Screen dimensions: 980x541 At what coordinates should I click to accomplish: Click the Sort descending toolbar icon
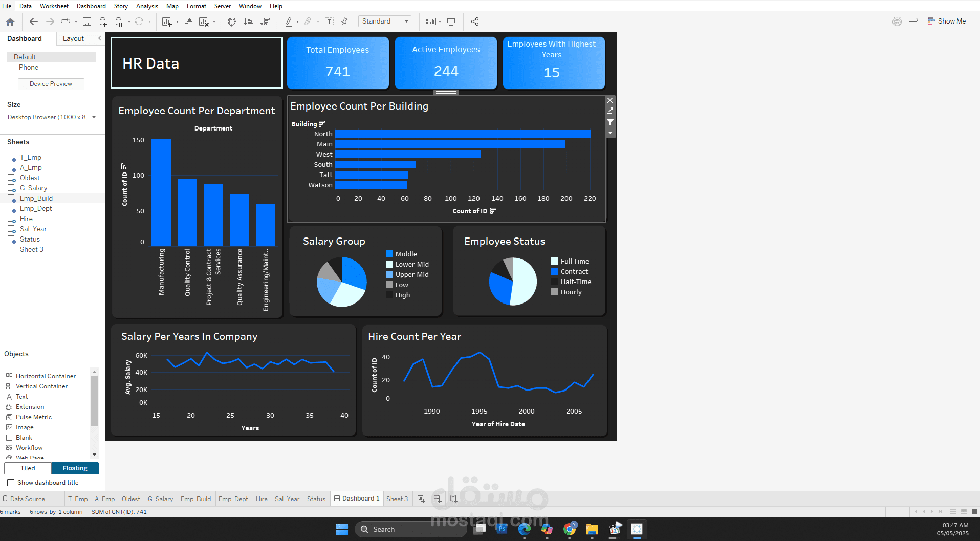click(x=265, y=21)
